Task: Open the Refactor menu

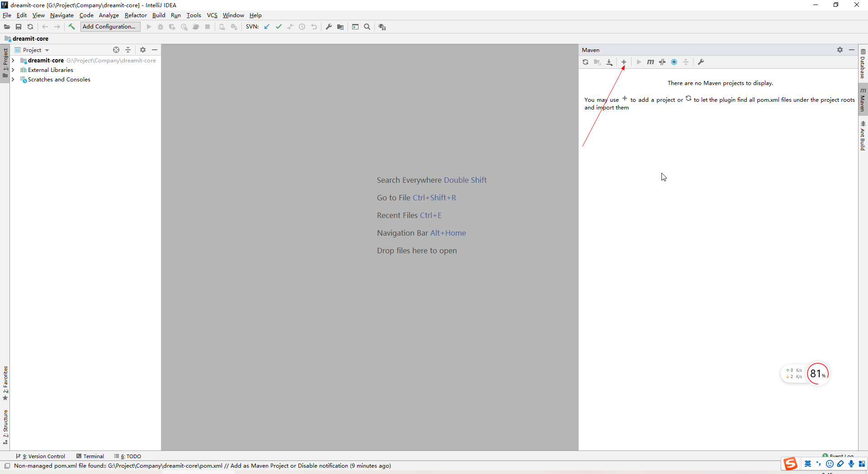Action: [x=136, y=15]
